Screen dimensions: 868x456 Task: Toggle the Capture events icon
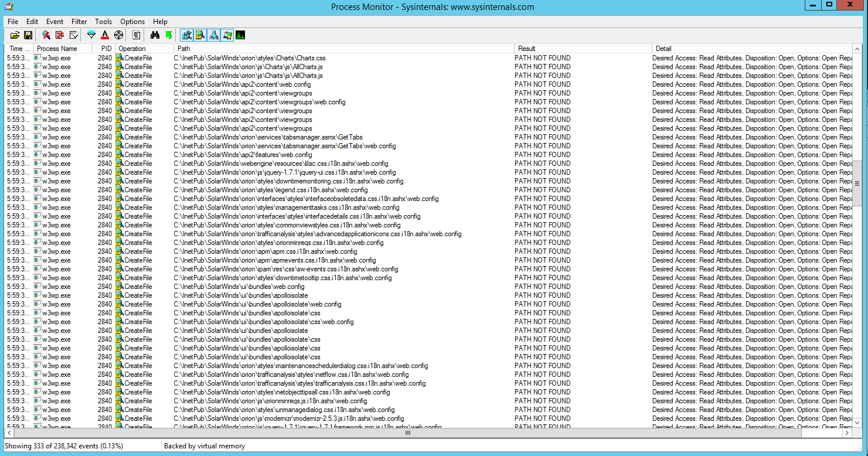(46, 35)
